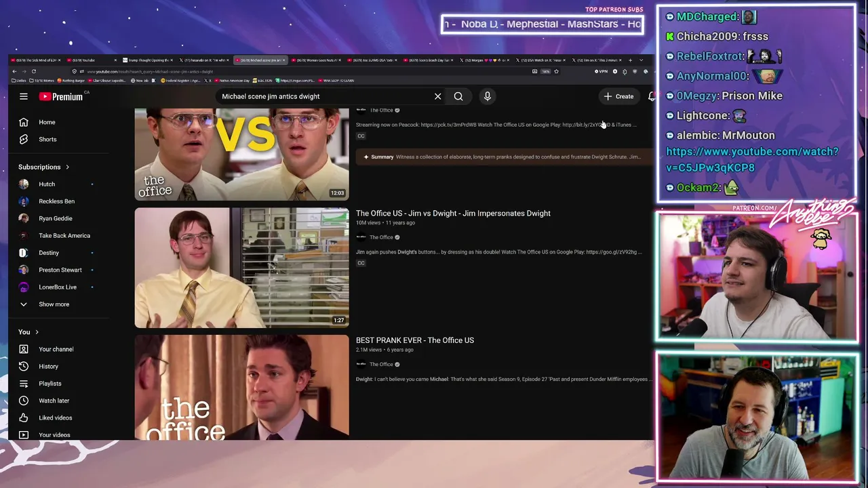Play the BEST PRANK EVER thumbnail
868x488 pixels.
coord(241,387)
